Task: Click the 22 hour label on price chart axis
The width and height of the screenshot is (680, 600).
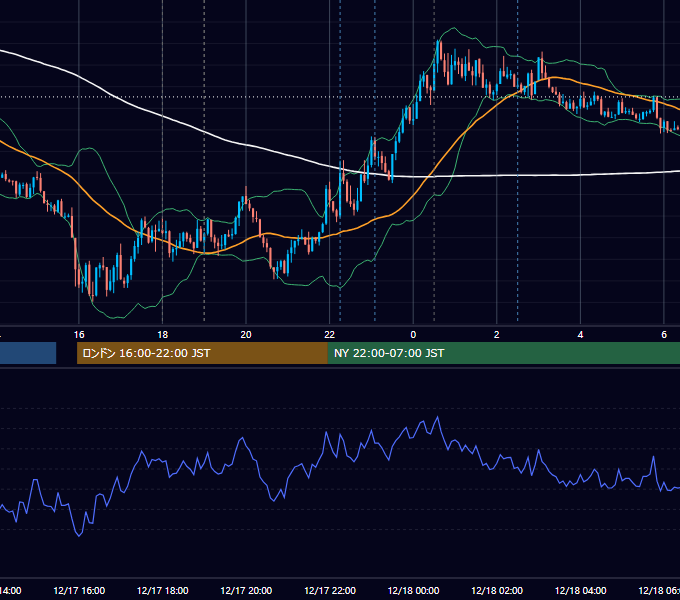Action: click(330, 335)
